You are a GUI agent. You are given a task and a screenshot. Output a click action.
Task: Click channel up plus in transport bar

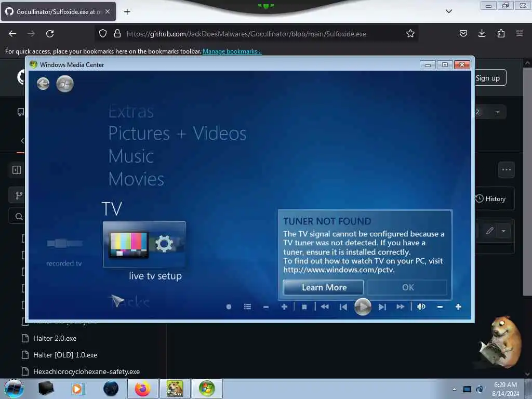point(284,307)
